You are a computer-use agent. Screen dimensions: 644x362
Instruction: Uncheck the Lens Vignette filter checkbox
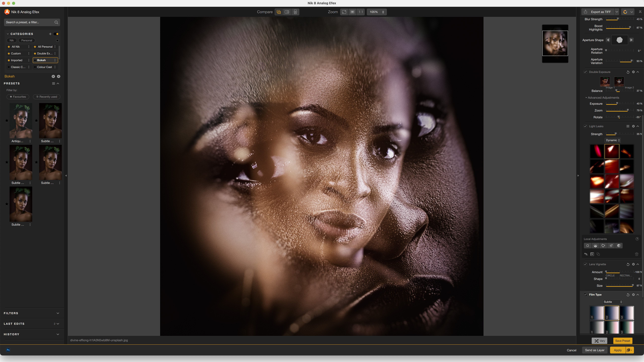[x=585, y=264]
